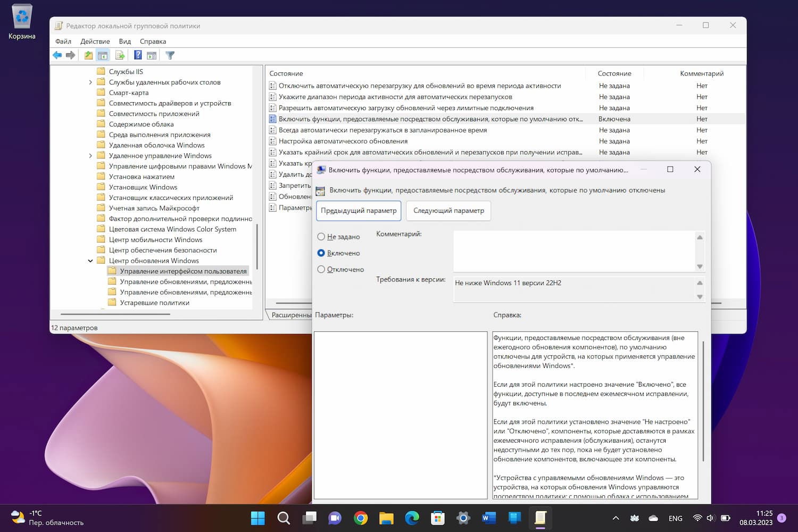The width and height of the screenshot is (798, 532).
Task: Click the up arrow of the comment box
Action: pos(700,237)
